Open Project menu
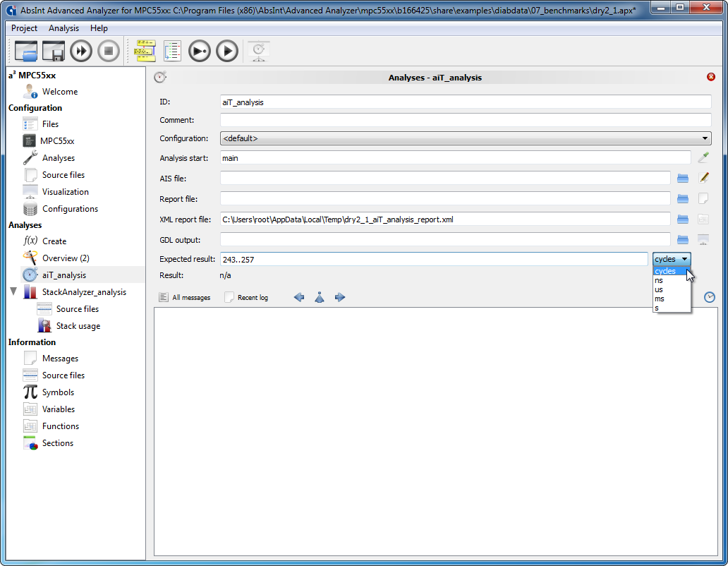This screenshot has width=728, height=566. (x=24, y=28)
